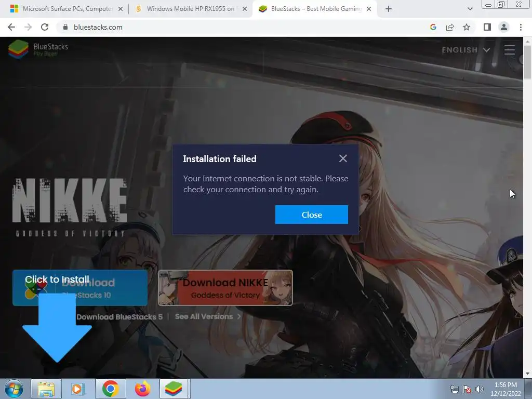Open a new browser tab

pyautogui.click(x=389, y=9)
